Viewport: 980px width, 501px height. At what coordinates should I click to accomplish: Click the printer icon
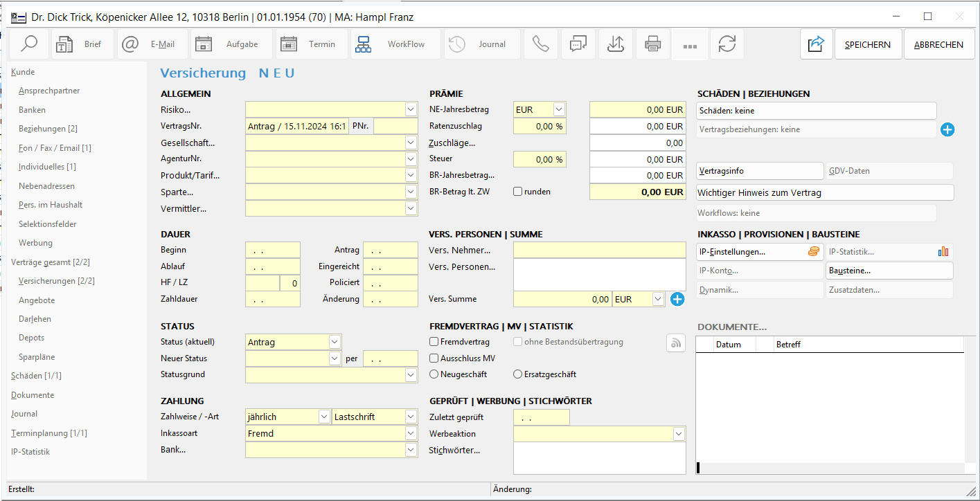click(652, 44)
